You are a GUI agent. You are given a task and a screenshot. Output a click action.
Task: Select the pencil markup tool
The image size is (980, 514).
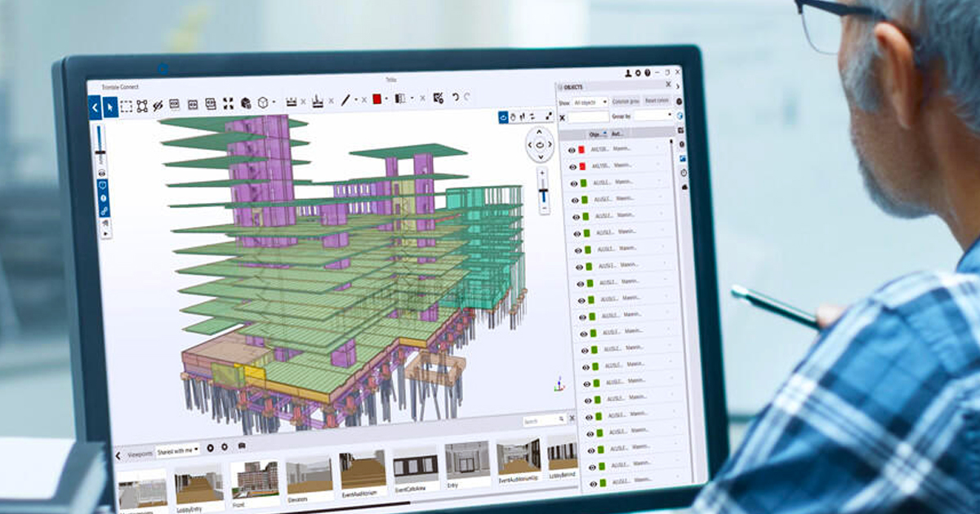(x=345, y=100)
